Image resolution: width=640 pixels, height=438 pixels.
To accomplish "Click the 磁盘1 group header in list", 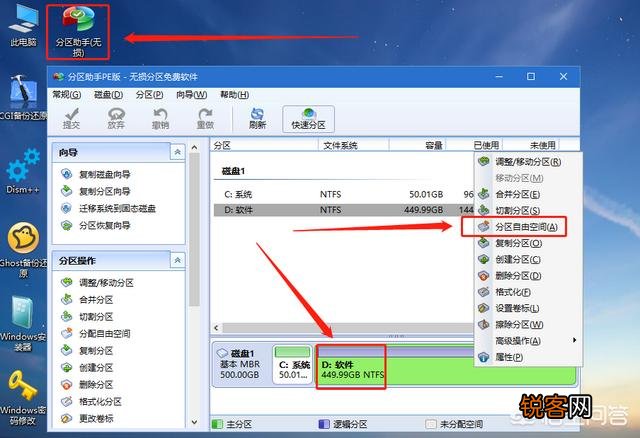I will click(233, 171).
